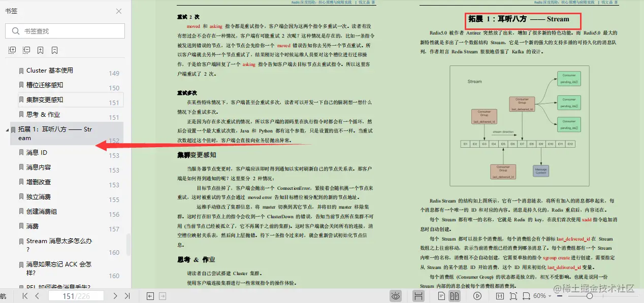Add a new bookmark with the bookmark-plus icon
This screenshot has width=644, height=303.
[40, 50]
